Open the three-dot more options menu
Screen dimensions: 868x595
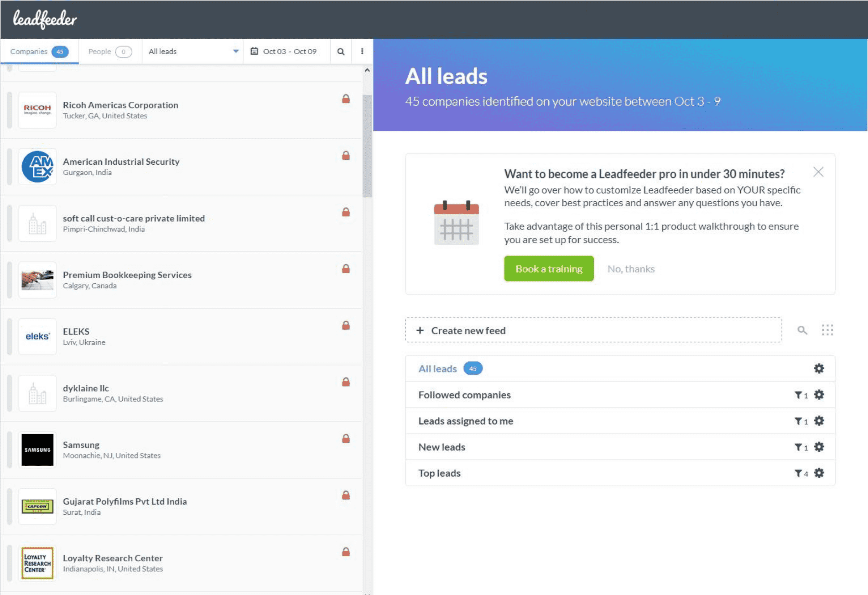362,51
